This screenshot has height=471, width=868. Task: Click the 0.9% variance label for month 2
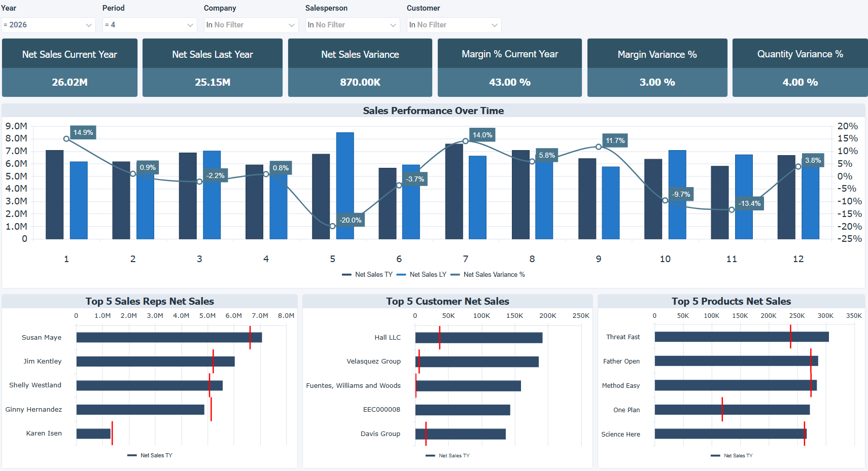(148, 167)
